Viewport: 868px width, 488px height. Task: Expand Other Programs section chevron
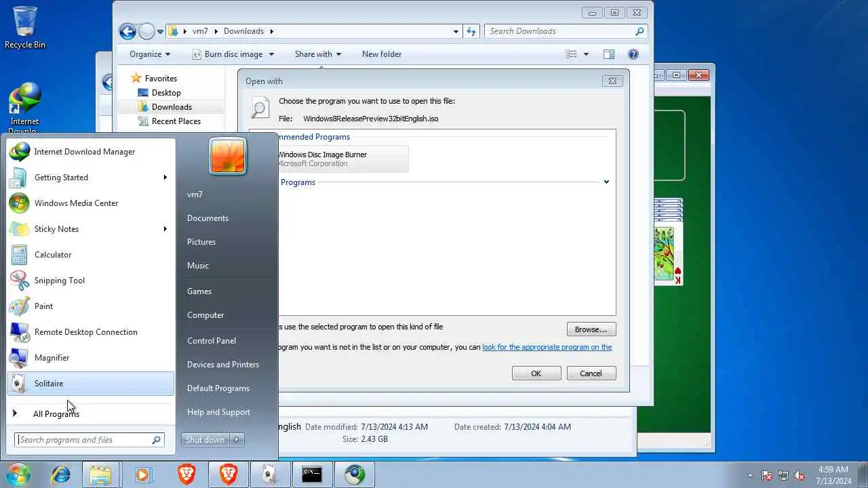click(x=606, y=182)
